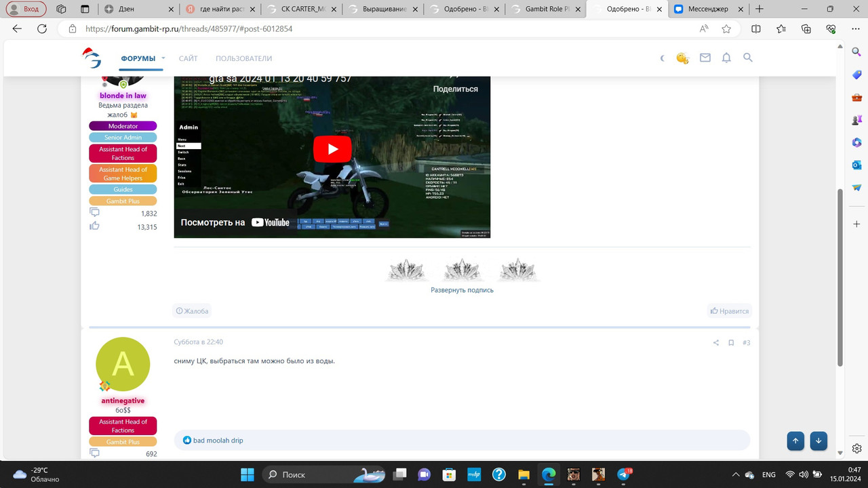Open antinegative user profile link
The width and height of the screenshot is (868, 488).
[123, 401]
